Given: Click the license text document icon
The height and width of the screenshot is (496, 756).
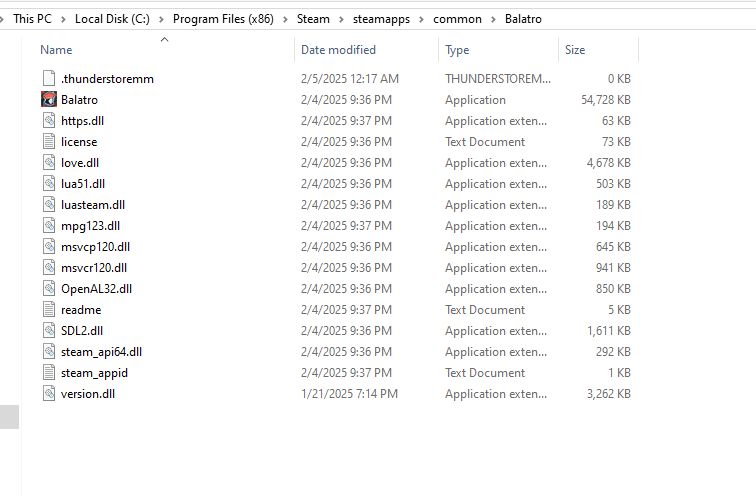Looking at the screenshot, I should tap(49, 142).
